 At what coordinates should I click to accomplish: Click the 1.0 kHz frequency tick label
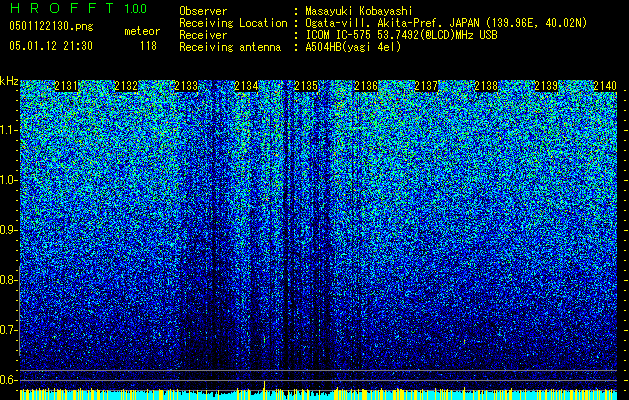pyautogui.click(x=9, y=180)
